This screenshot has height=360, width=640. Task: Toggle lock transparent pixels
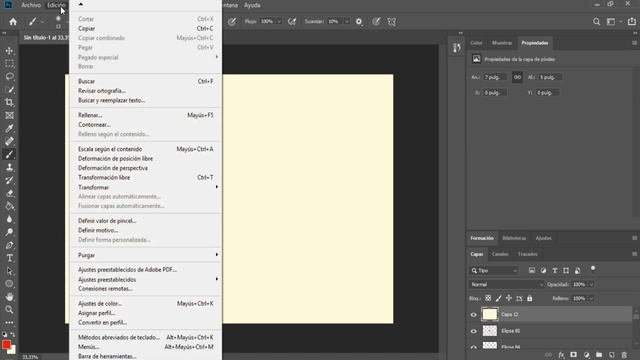(488, 298)
